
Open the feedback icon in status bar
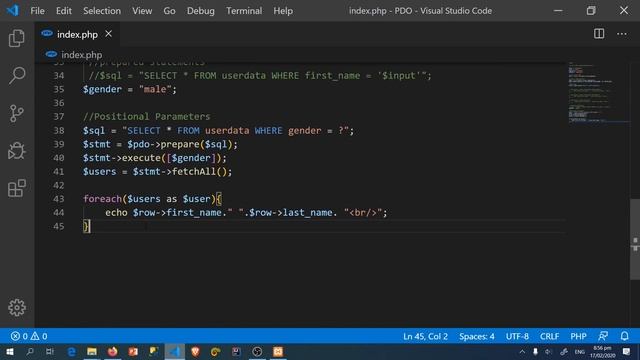(x=603, y=336)
